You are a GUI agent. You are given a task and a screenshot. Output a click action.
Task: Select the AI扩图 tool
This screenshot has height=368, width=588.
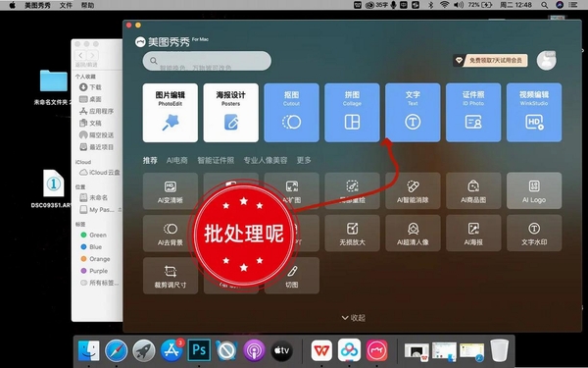click(291, 191)
